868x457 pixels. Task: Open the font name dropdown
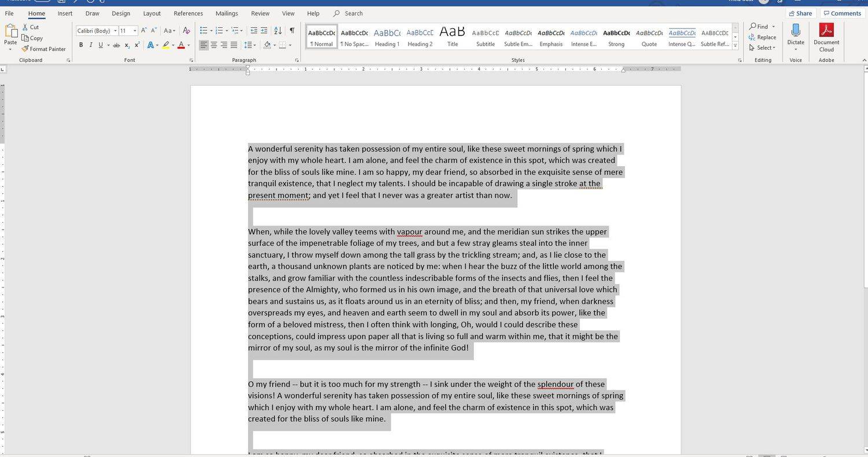coord(115,31)
